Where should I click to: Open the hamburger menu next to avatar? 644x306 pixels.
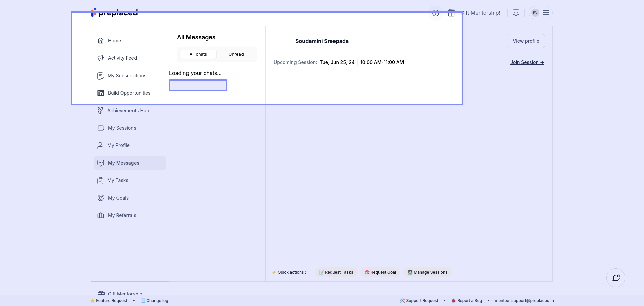(546, 13)
